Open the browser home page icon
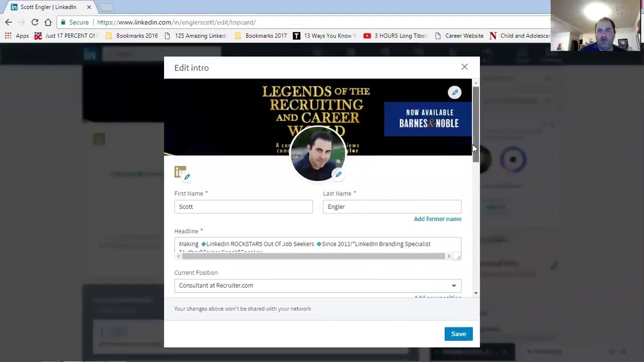This screenshot has width=644, height=362. pyautogui.click(x=48, y=22)
